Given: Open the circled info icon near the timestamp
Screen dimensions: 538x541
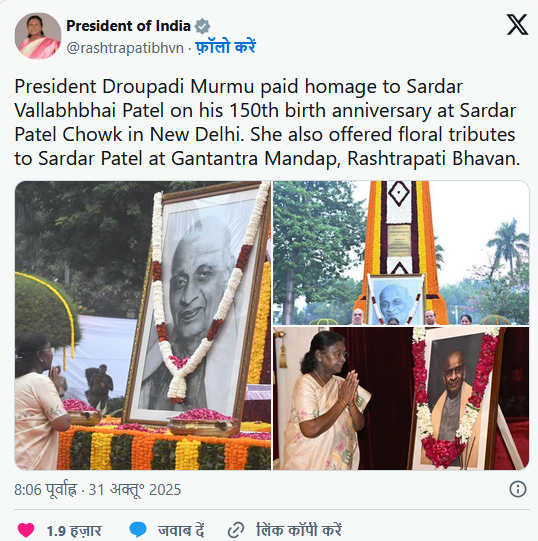Looking at the screenshot, I should click(518, 489).
